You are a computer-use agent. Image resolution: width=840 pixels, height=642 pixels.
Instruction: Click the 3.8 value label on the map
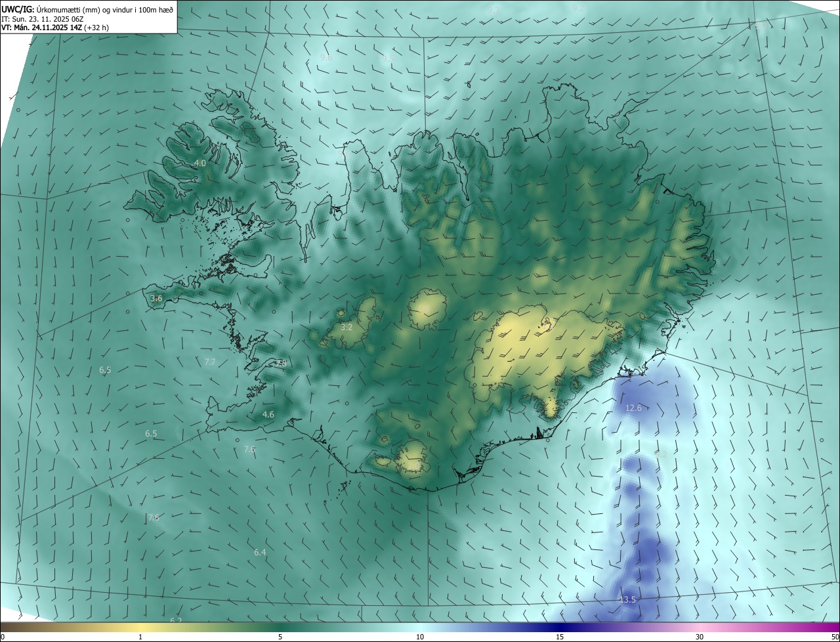(x=281, y=363)
